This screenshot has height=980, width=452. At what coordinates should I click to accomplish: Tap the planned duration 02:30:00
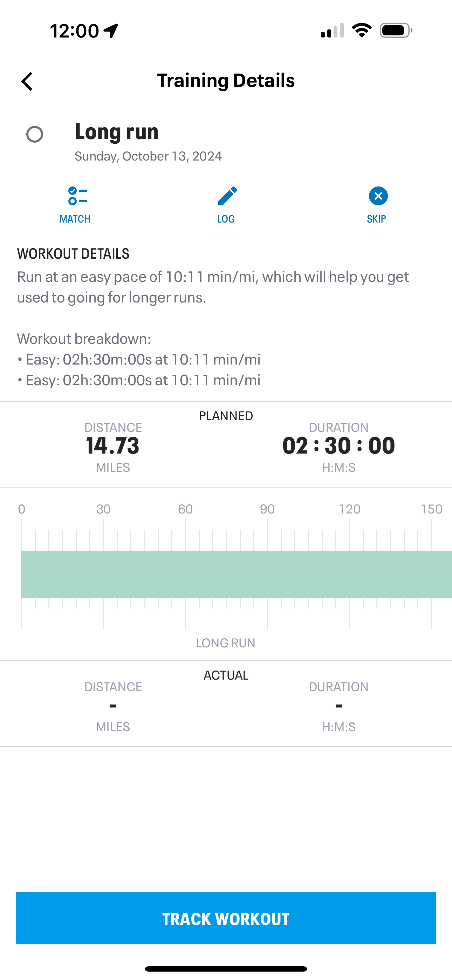[338, 445]
